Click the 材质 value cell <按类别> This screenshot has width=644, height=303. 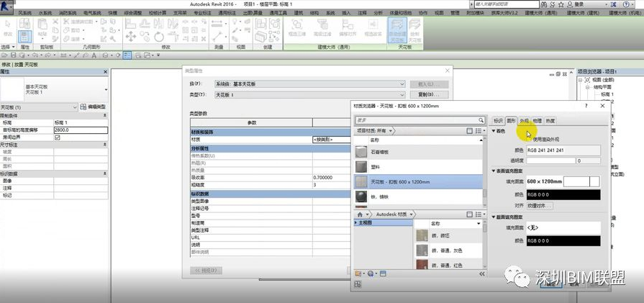[332, 140]
